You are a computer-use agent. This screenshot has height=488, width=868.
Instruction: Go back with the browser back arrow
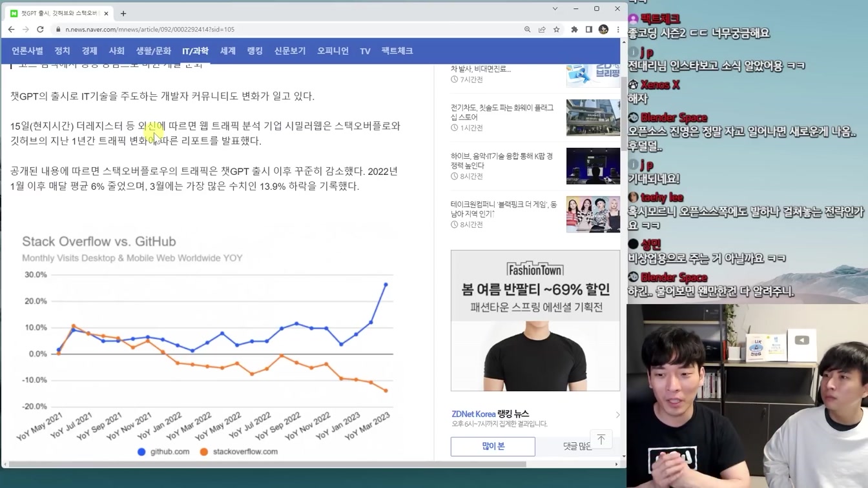click(x=11, y=30)
